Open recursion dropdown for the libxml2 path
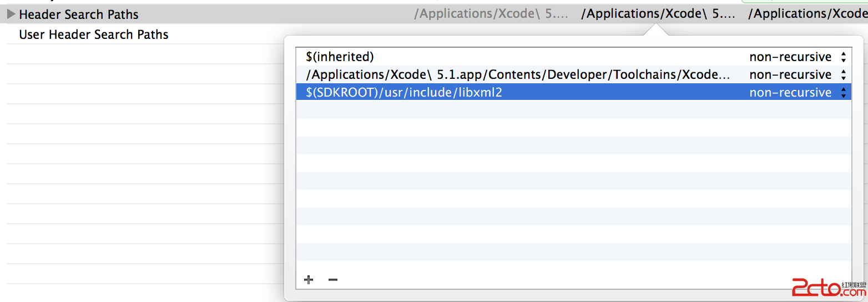 pos(844,92)
